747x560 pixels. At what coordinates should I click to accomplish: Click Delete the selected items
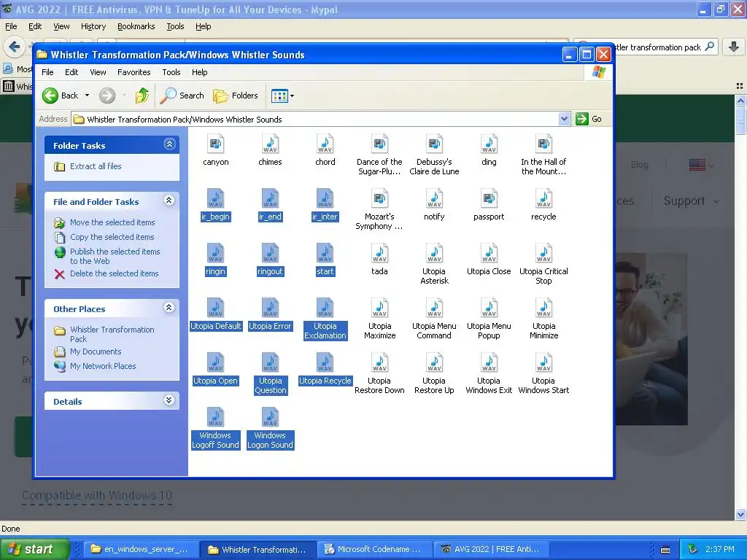115,274
